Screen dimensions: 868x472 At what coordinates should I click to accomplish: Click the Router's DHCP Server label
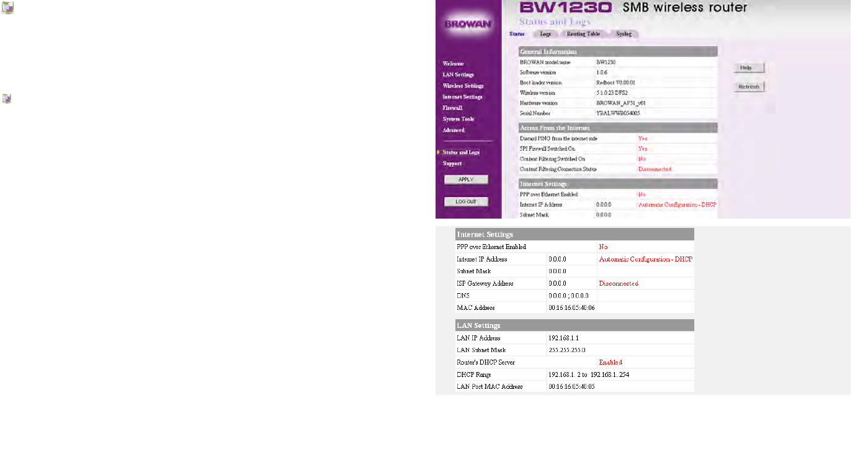(486, 363)
